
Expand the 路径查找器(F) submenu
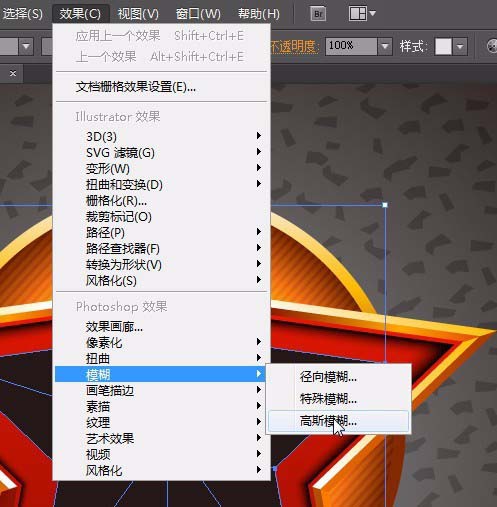pyautogui.click(x=161, y=248)
